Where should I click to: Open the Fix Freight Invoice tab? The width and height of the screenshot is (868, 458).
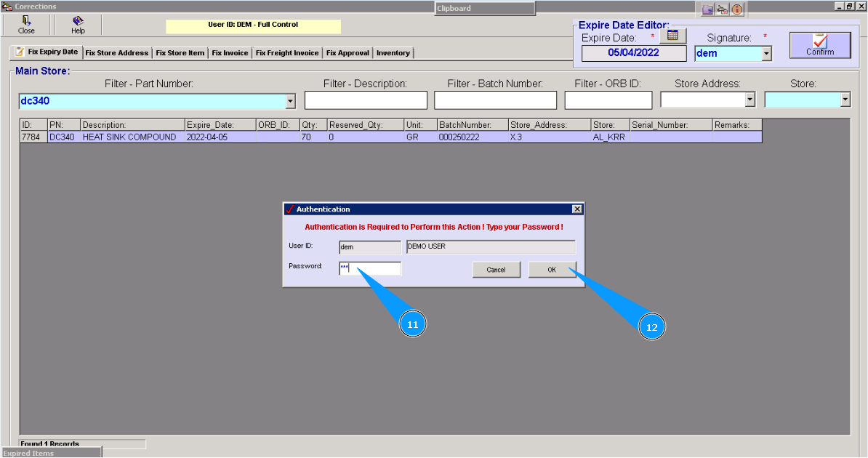pyautogui.click(x=286, y=53)
